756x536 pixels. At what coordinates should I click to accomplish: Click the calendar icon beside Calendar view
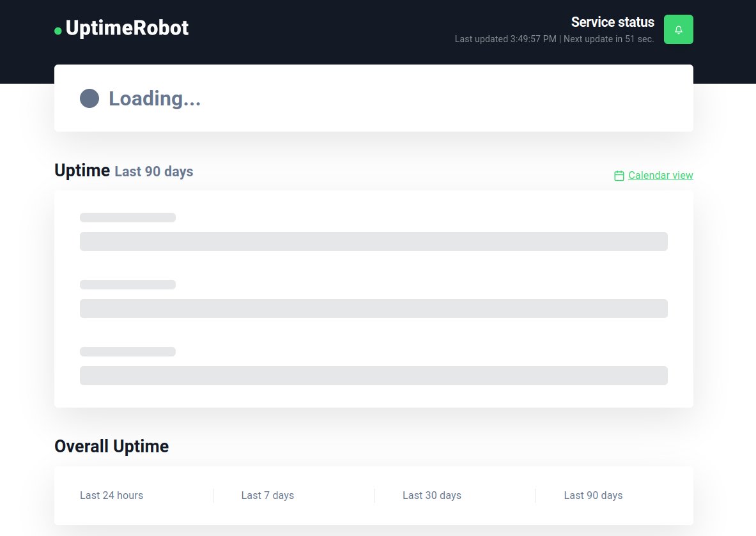[619, 176]
